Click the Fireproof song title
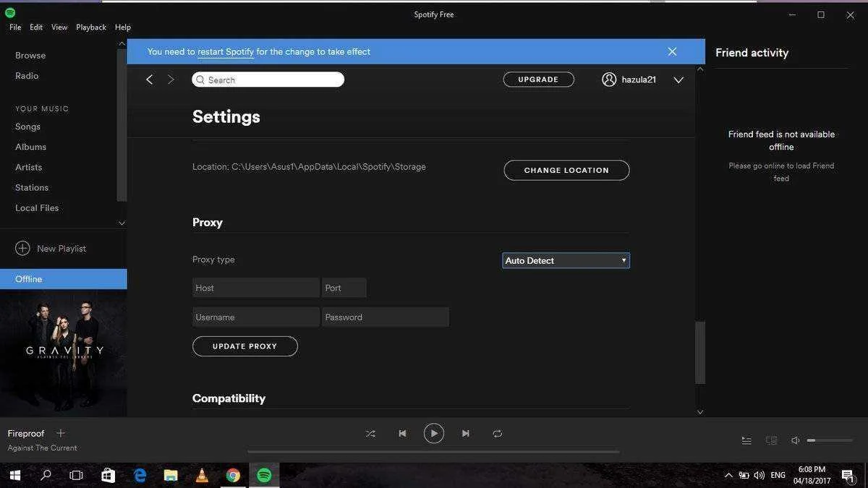The height and width of the screenshot is (488, 868). (26, 433)
